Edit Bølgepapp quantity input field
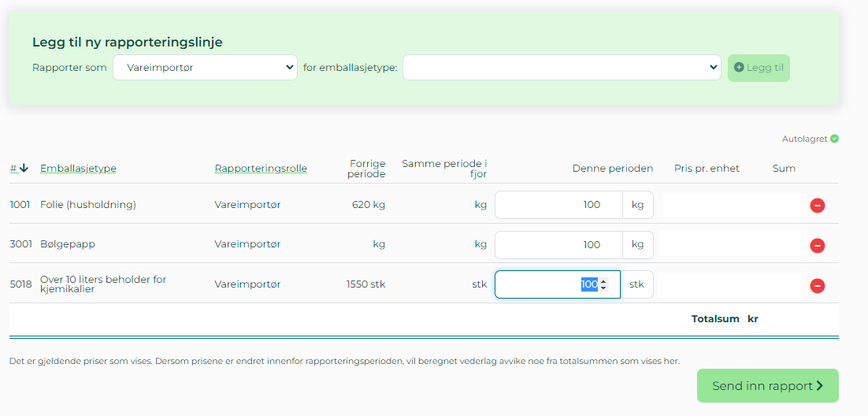The image size is (868, 416). pyautogui.click(x=558, y=245)
